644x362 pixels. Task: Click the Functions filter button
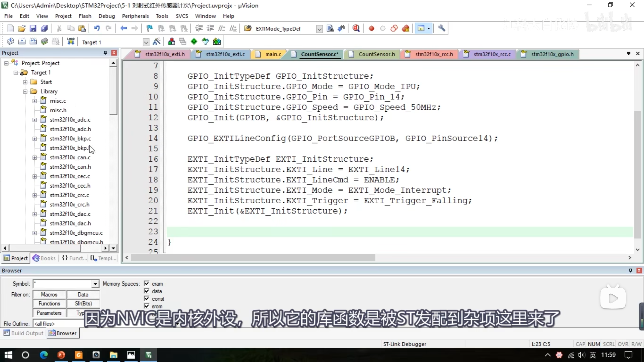click(x=49, y=304)
